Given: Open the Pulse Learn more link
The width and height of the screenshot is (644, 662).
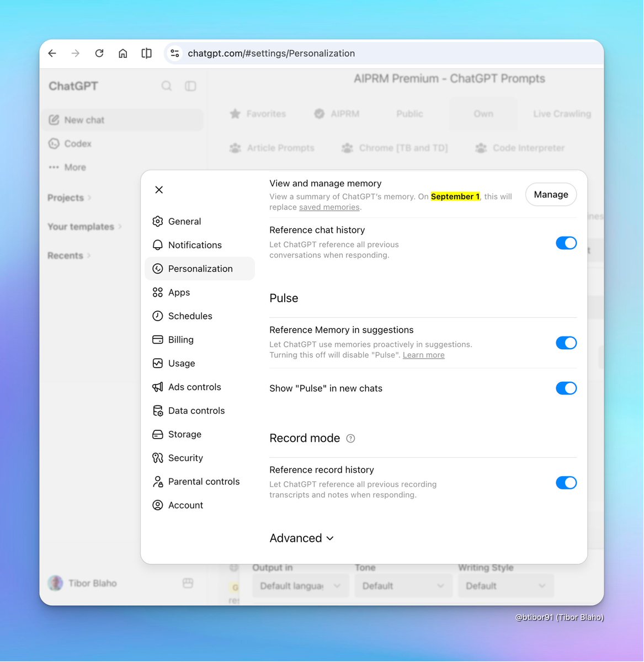Looking at the screenshot, I should (424, 355).
